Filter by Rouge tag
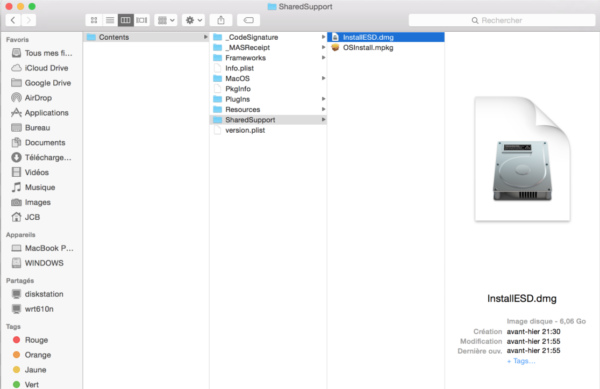600x389 pixels. coord(42,340)
